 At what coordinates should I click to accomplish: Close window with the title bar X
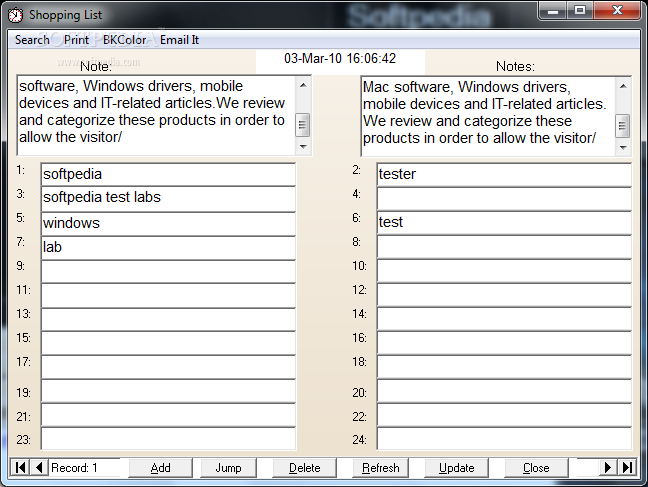(617, 10)
